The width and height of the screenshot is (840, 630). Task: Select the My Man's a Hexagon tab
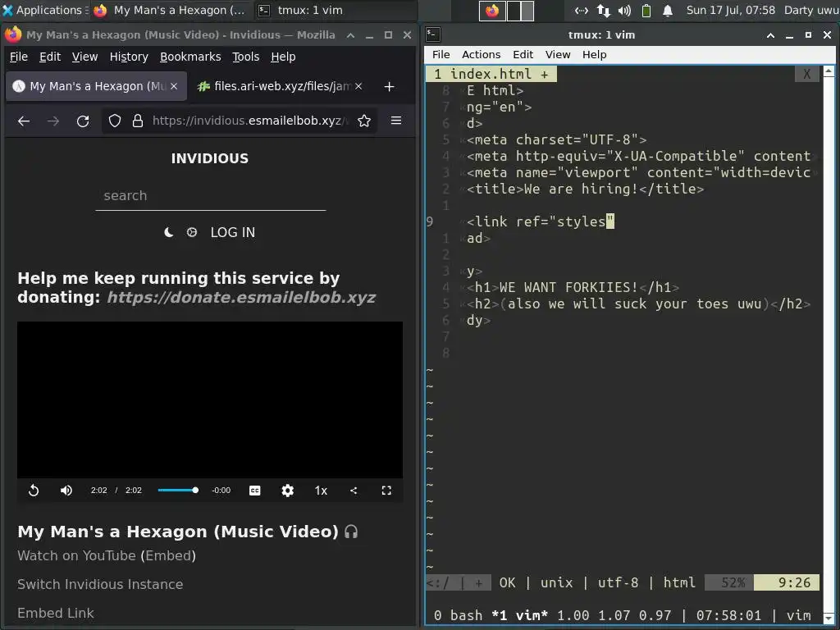tap(97, 86)
